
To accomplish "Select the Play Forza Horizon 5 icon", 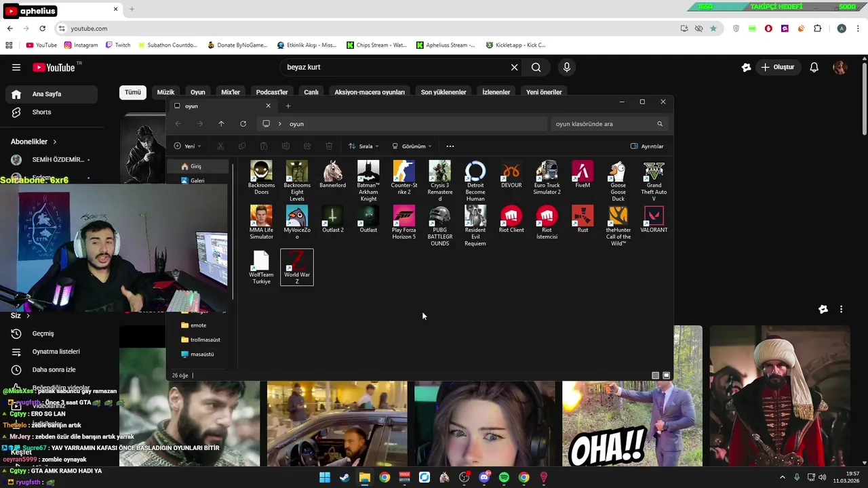I will (x=404, y=223).
